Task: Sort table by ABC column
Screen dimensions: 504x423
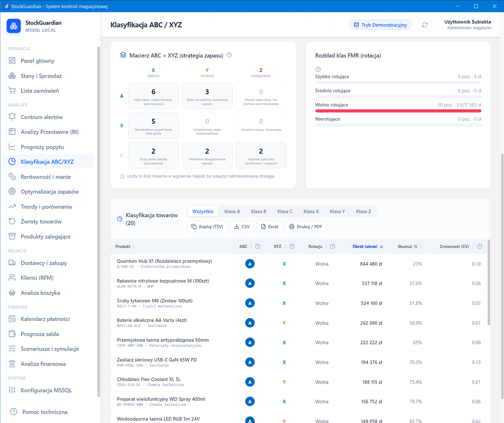Action: (x=246, y=247)
